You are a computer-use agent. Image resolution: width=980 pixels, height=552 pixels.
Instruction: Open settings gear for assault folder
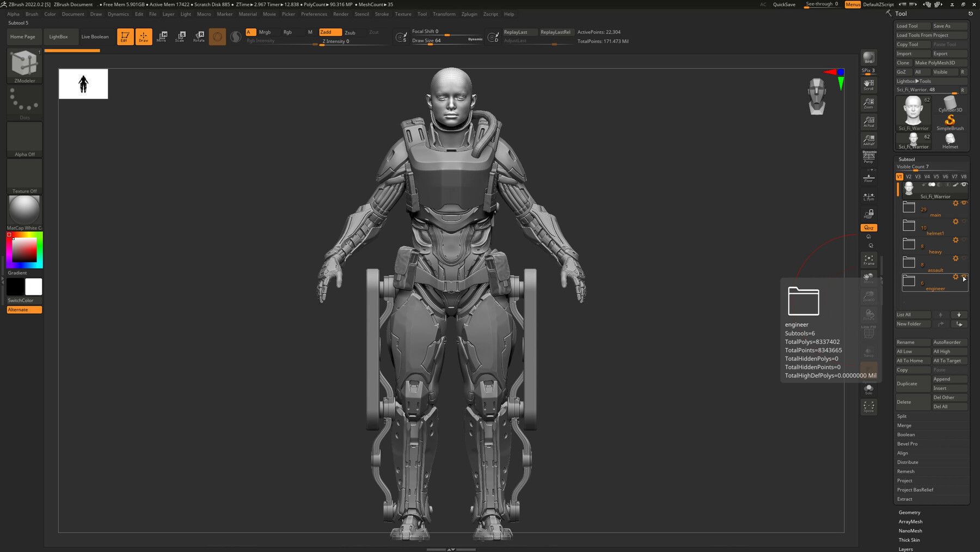point(955,258)
